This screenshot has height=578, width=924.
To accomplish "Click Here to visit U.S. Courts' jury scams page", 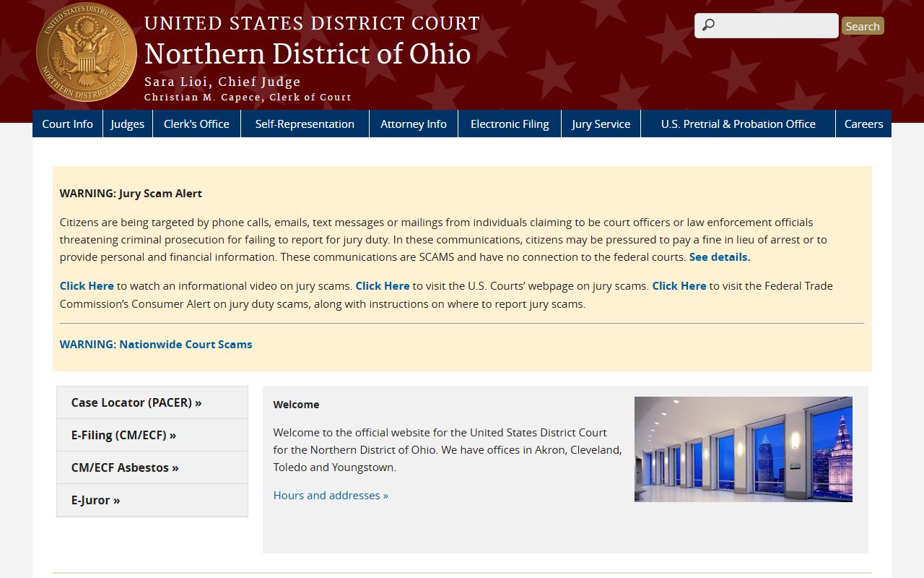I will click(x=383, y=285).
